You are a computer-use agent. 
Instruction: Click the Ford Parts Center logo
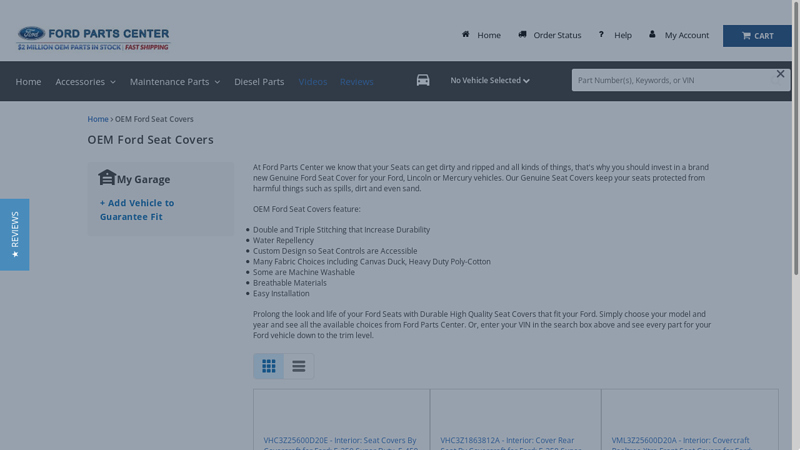(93, 38)
